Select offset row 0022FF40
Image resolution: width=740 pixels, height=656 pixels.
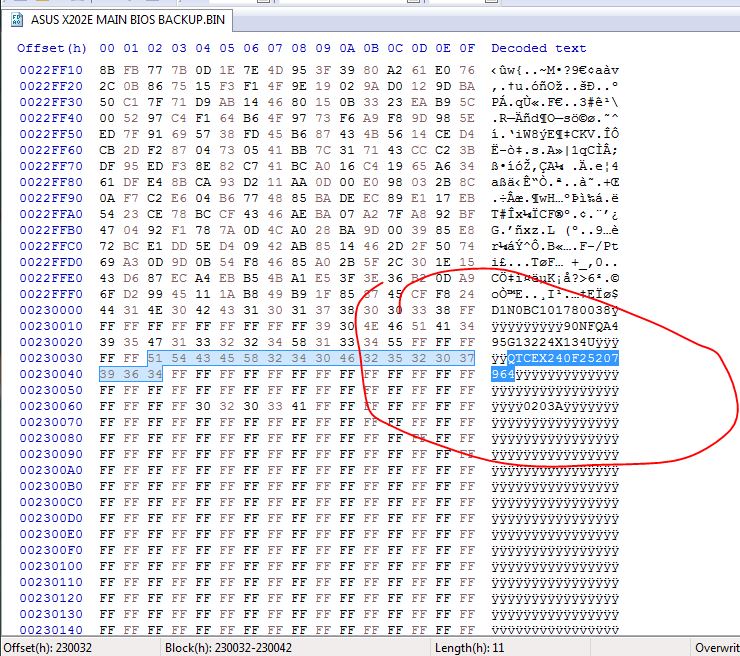51,118
